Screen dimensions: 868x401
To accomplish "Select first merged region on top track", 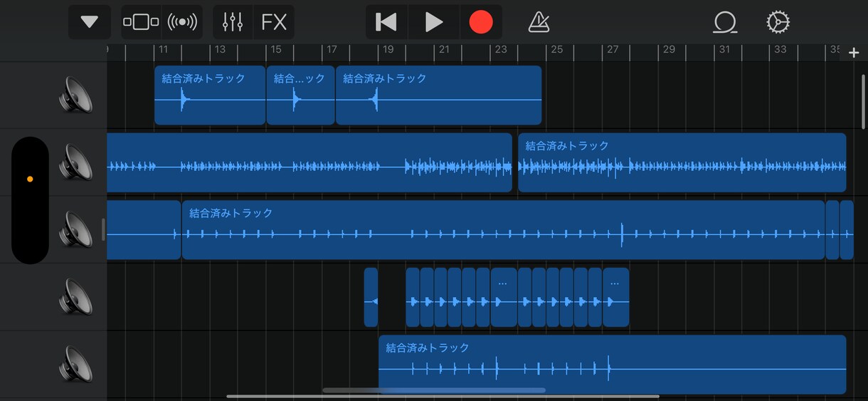I will click(x=210, y=95).
